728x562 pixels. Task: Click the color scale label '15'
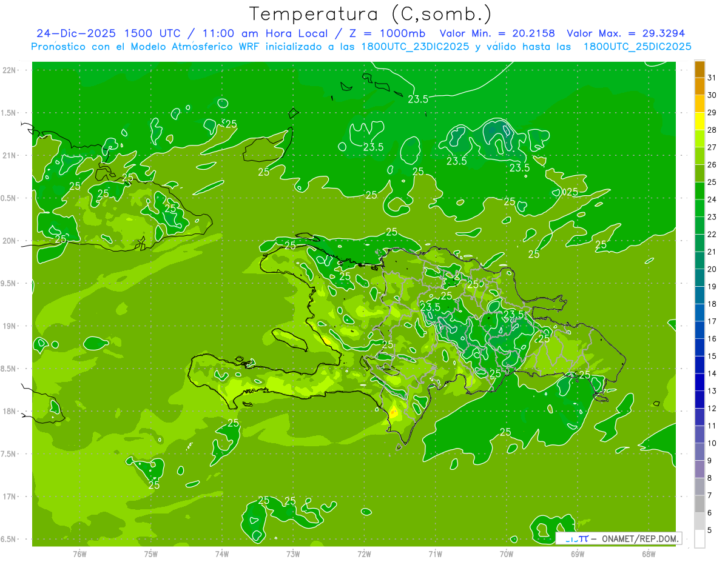pyautogui.click(x=712, y=356)
